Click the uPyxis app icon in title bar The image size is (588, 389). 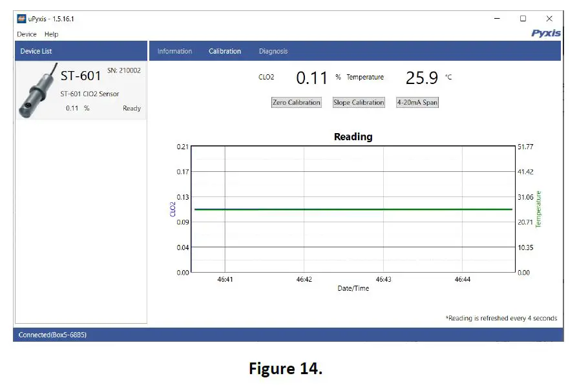pyautogui.click(x=22, y=19)
